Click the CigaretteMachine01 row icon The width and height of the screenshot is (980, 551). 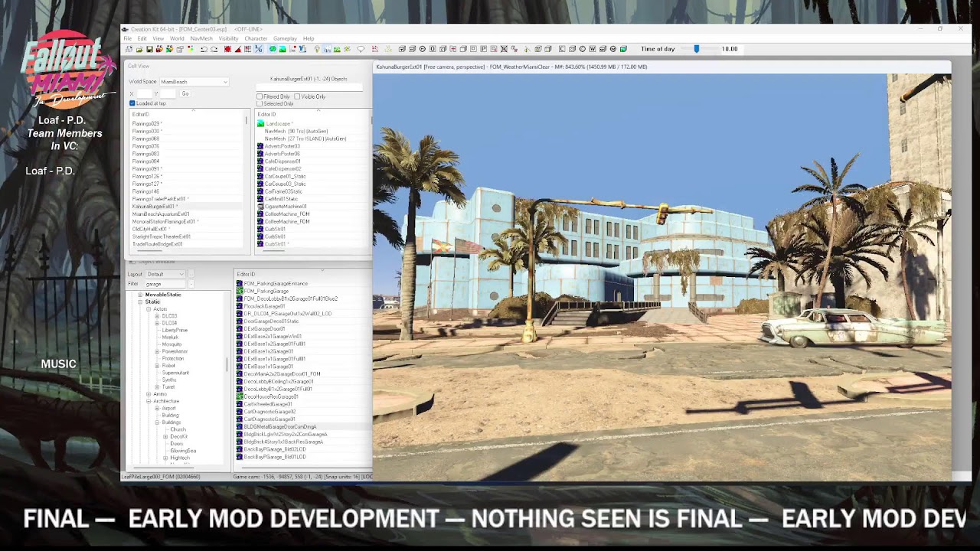point(260,207)
